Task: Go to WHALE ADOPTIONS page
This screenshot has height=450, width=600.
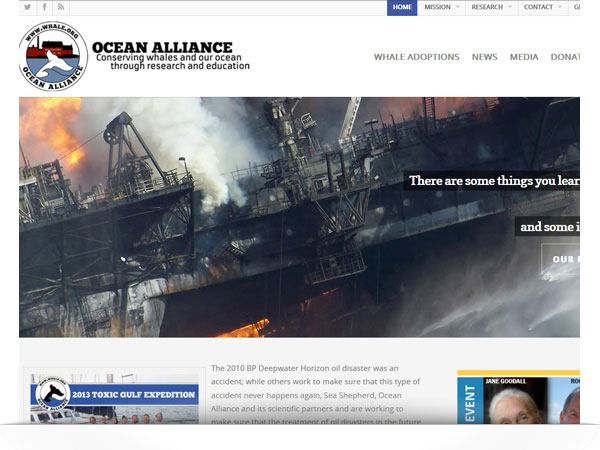Action: coord(416,57)
